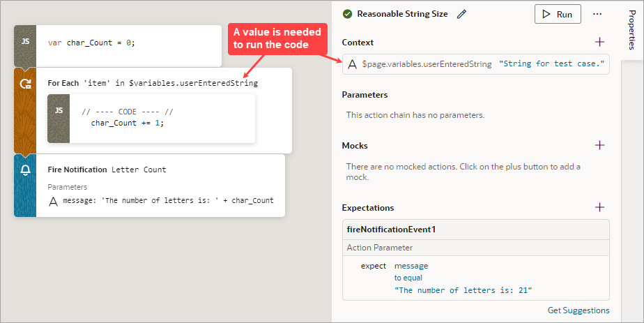Screen dimensions: 644x323
Task: Click the green test passed status icon
Action: click(348, 14)
